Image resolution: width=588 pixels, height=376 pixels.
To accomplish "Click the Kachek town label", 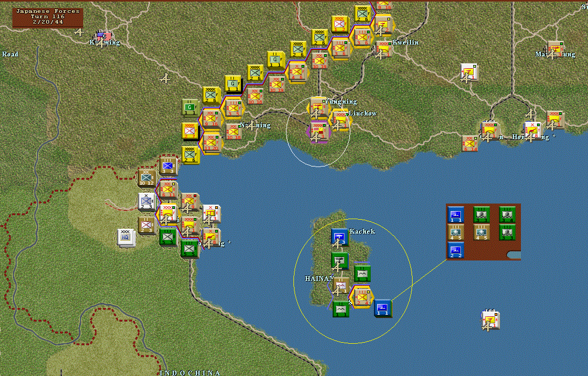I will 362,232.
